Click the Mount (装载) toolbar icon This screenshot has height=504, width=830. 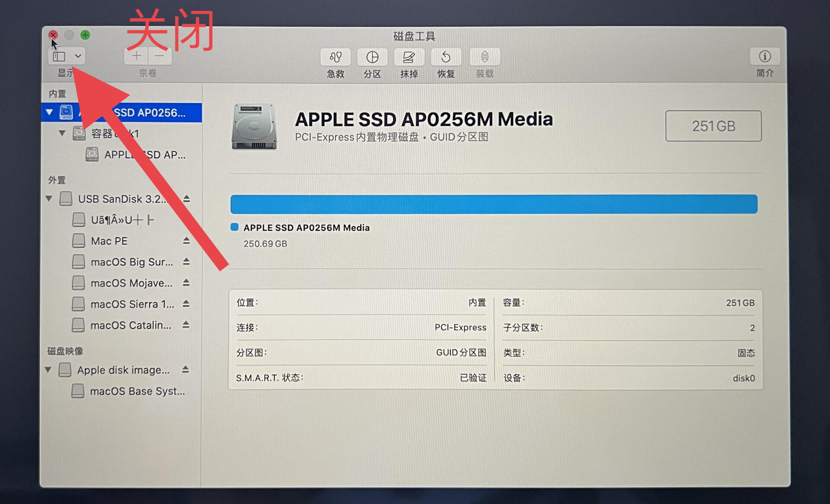pos(485,57)
